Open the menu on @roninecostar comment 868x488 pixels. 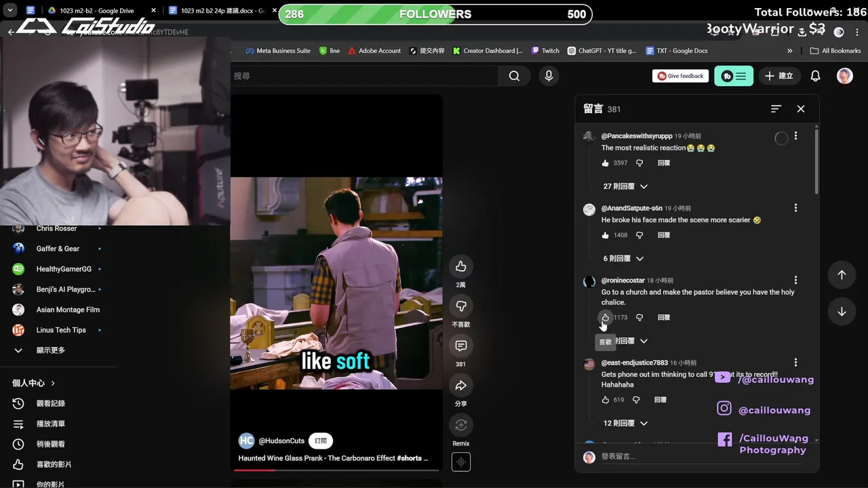click(795, 280)
